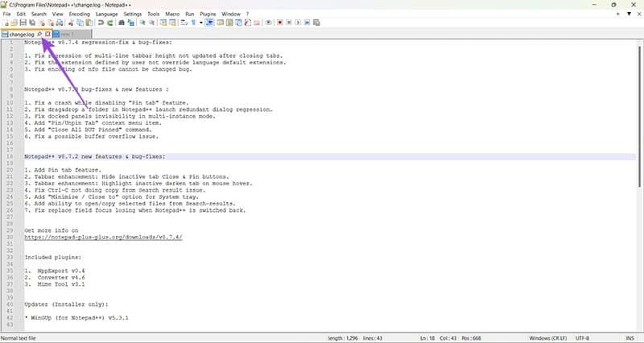Open Define your language toolbar icon
This screenshot has width=644, height=343.
pyautogui.click(x=219, y=23)
